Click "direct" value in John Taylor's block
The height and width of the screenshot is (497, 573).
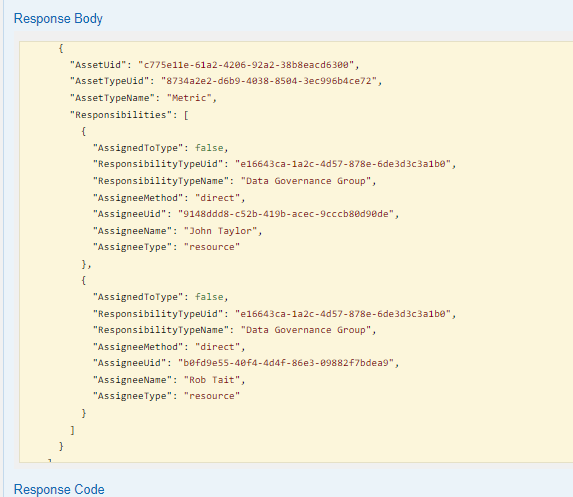click(217, 198)
